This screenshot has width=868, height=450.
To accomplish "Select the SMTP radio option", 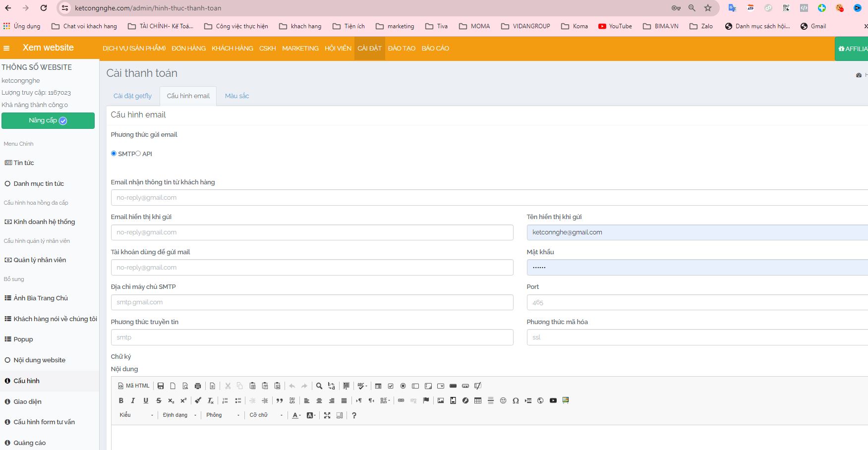I will tap(114, 154).
